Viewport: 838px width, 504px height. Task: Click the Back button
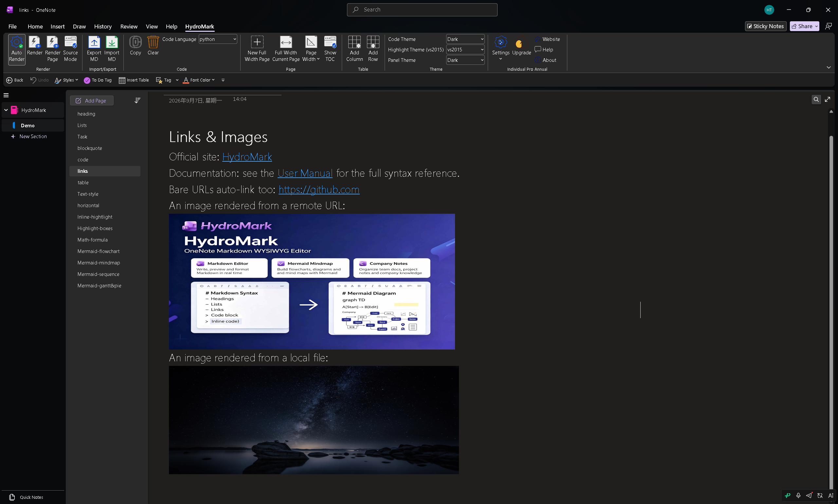(x=15, y=80)
